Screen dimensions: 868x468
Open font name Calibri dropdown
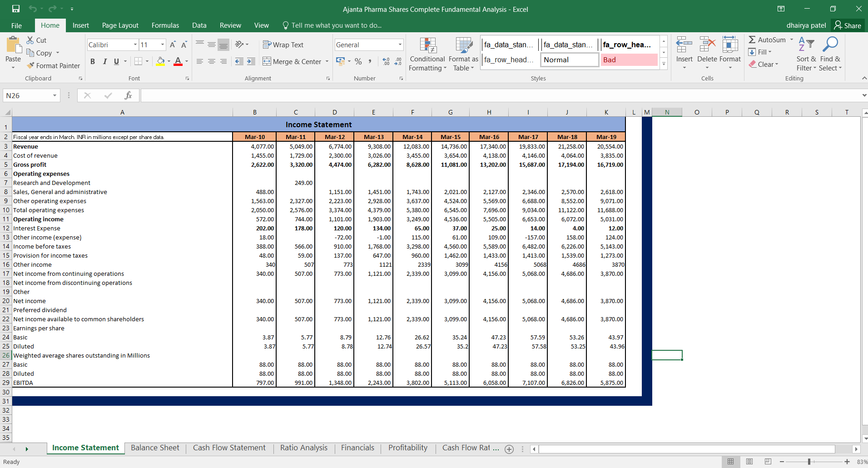135,45
